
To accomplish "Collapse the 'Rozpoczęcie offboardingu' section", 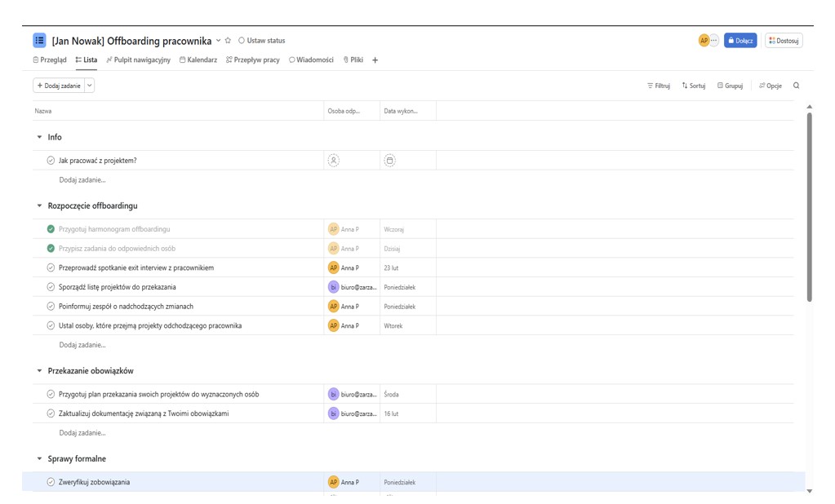I will coord(39,206).
